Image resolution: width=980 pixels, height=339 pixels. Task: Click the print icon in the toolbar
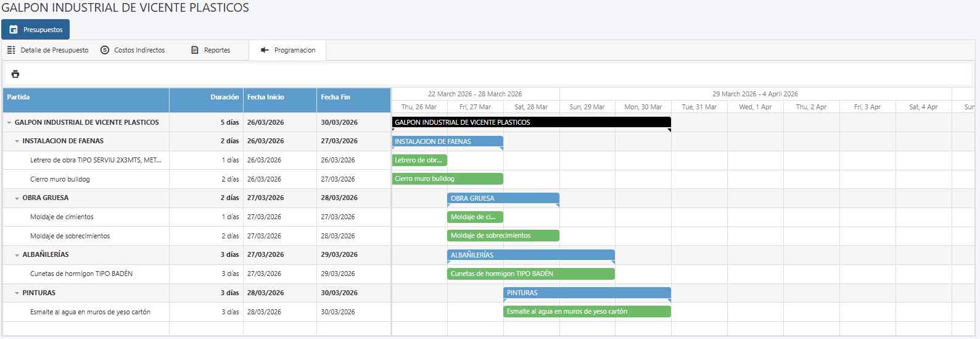click(x=15, y=74)
